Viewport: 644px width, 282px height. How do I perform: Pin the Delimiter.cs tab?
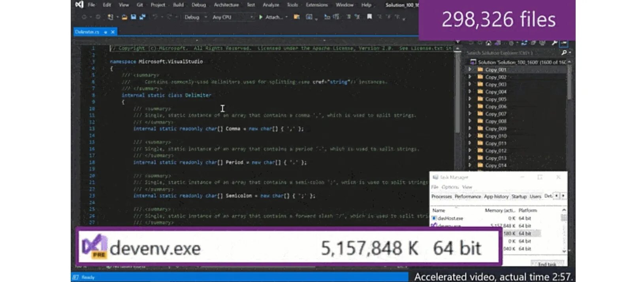coord(105,32)
